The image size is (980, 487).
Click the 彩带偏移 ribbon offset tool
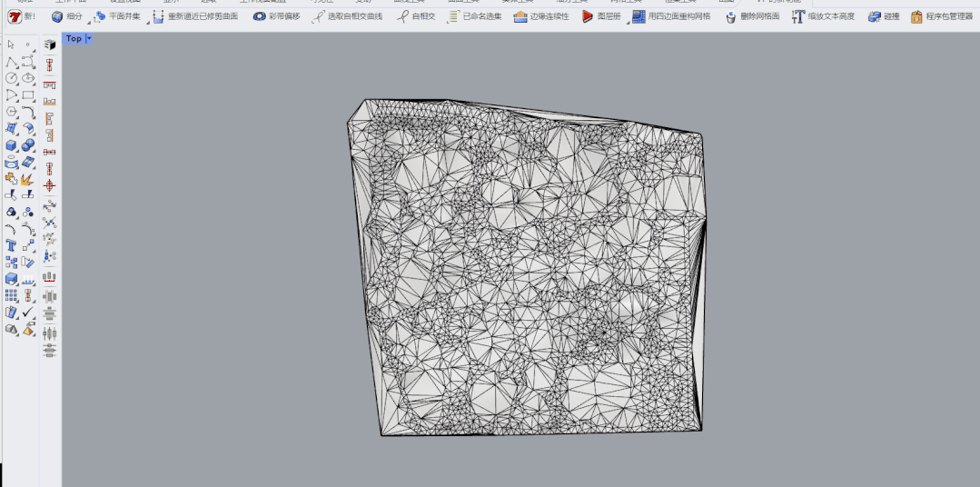point(276,16)
